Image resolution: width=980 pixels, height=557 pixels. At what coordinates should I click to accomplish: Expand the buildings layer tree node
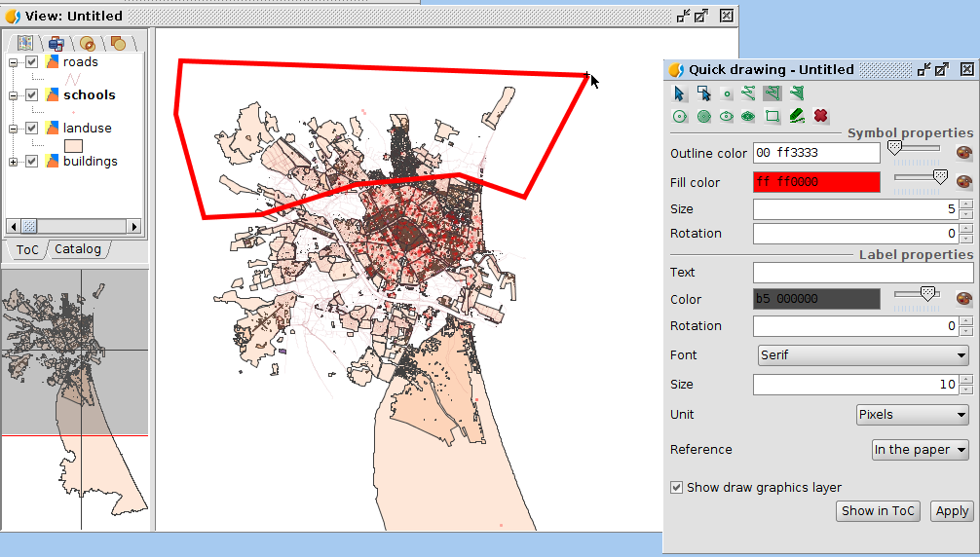pos(14,162)
